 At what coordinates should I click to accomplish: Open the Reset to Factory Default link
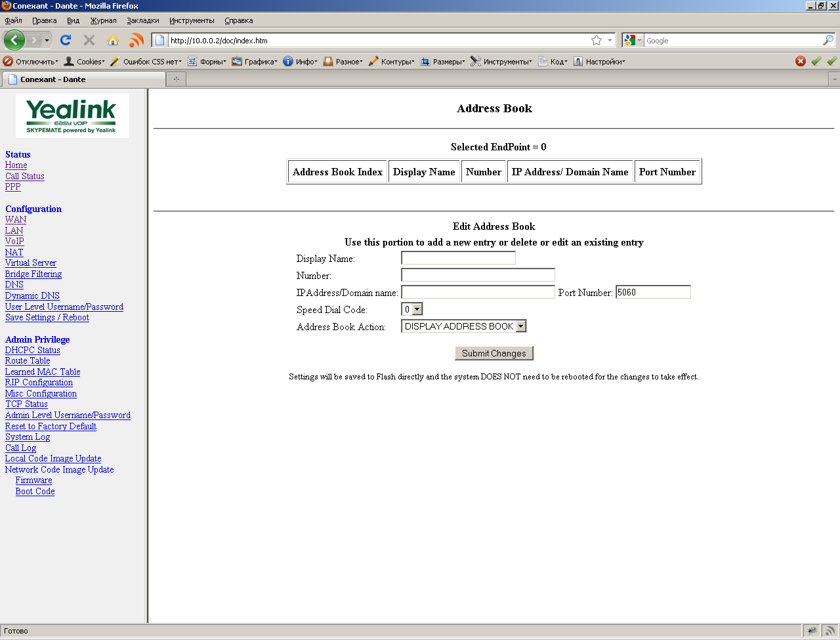51,426
